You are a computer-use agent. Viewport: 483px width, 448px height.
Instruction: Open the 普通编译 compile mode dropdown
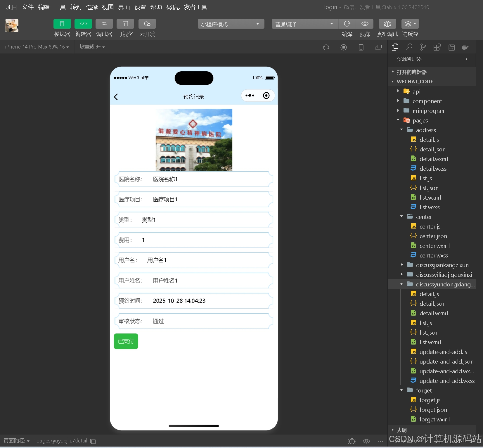305,24
